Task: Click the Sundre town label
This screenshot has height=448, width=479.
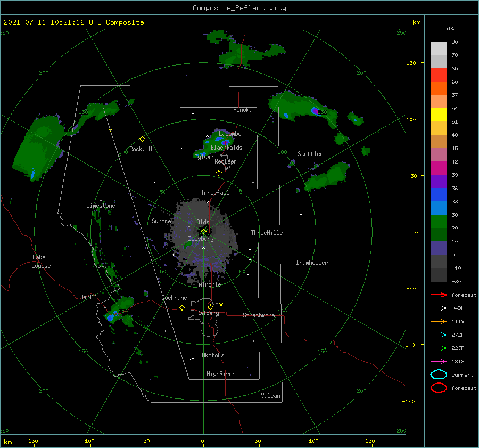Action: 161,221
